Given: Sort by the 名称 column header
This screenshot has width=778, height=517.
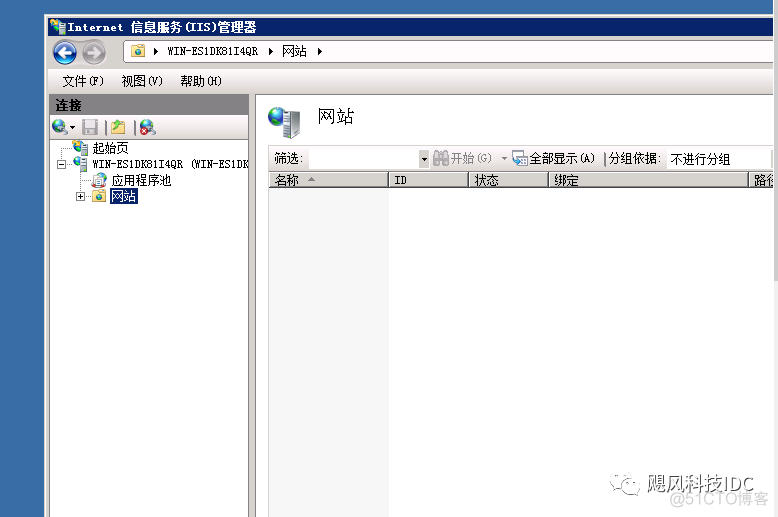Looking at the screenshot, I should 328,180.
